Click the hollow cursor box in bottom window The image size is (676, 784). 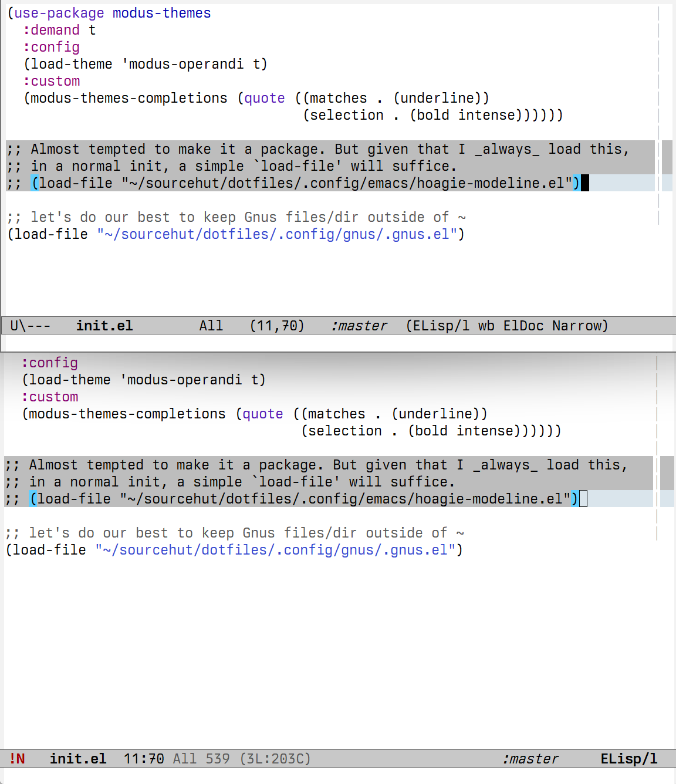click(x=583, y=499)
